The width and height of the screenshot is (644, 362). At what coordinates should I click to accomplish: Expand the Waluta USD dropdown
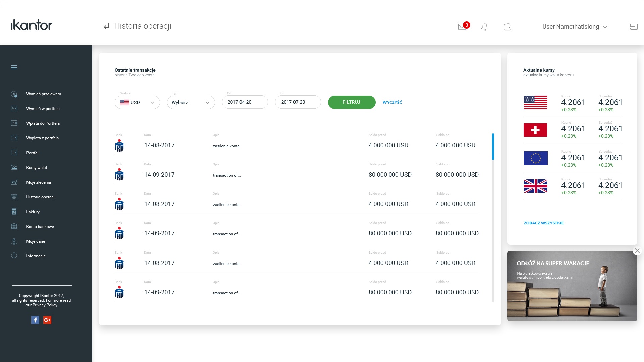tap(137, 102)
